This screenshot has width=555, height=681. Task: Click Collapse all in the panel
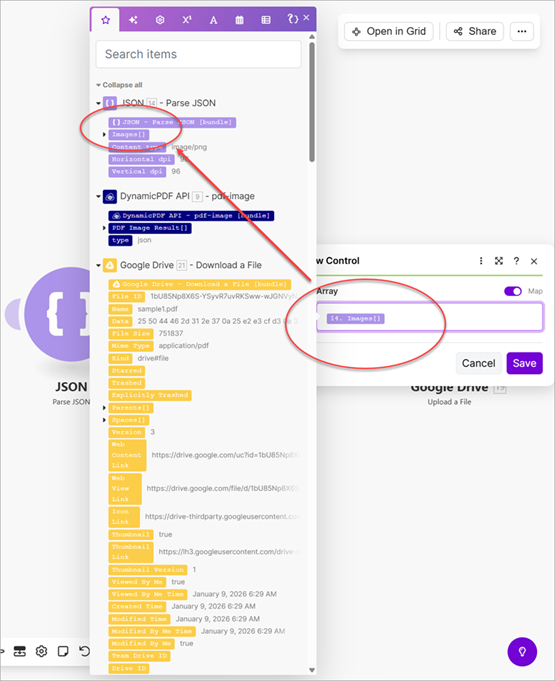click(x=119, y=85)
